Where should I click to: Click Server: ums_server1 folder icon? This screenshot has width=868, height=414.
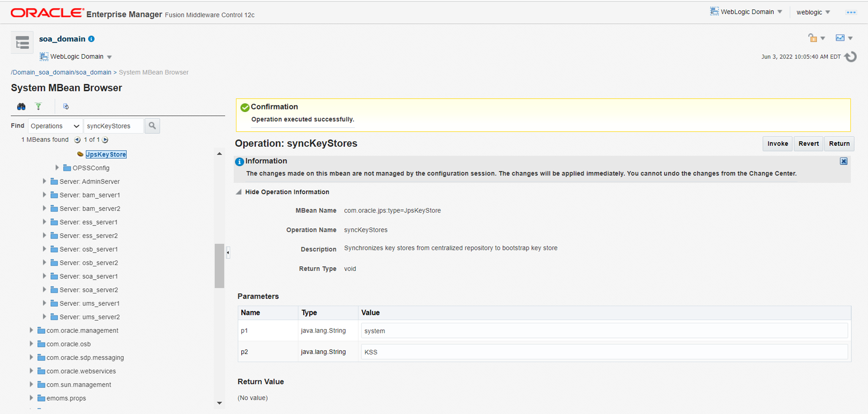pyautogui.click(x=54, y=303)
